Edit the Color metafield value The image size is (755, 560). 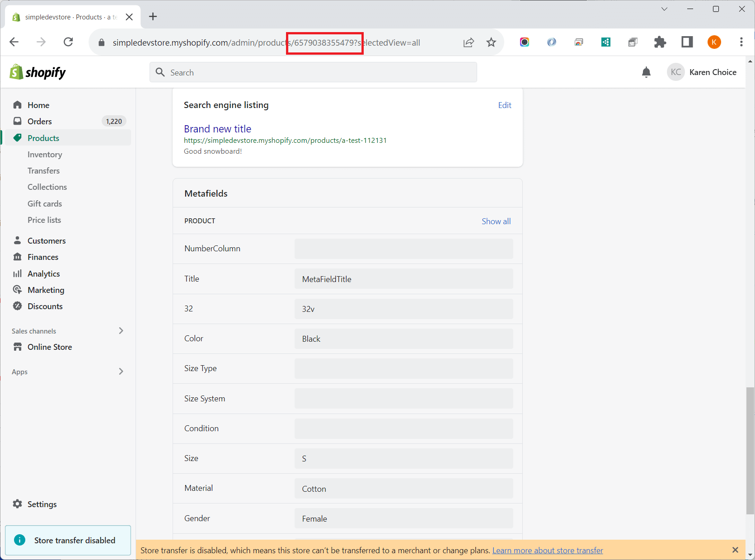click(x=404, y=339)
